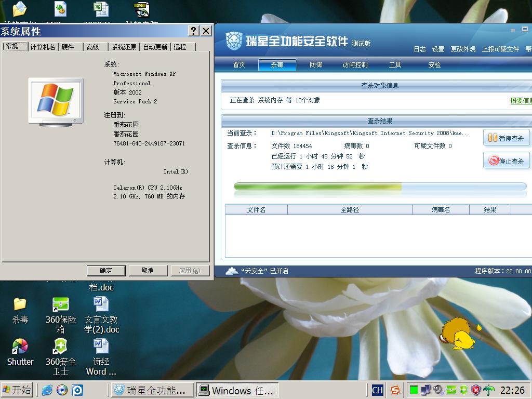Viewport: 532px width, 399px height.
Task: Click the network connection tray icon
Action: point(425,390)
